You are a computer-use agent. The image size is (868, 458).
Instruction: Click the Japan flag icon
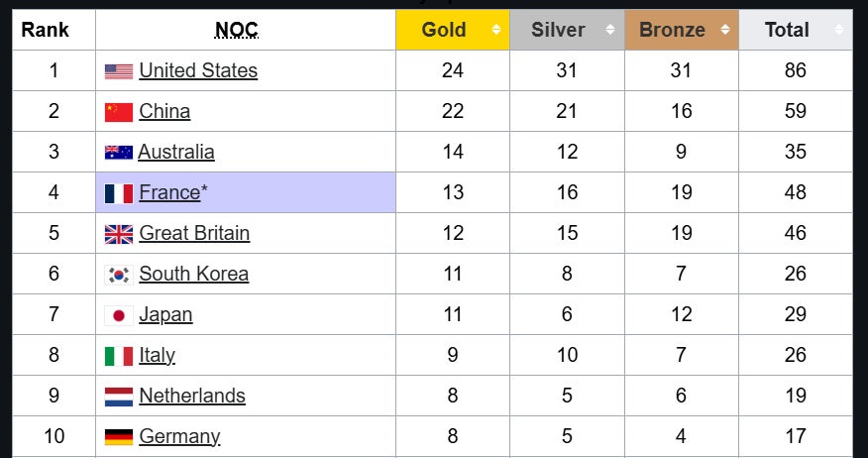pyautogui.click(x=118, y=315)
